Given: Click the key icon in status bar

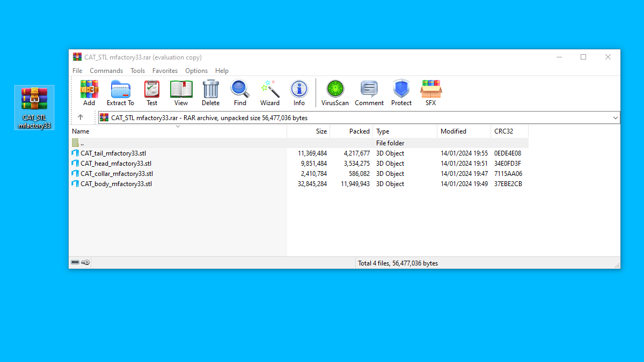Looking at the screenshot, I should [86, 263].
